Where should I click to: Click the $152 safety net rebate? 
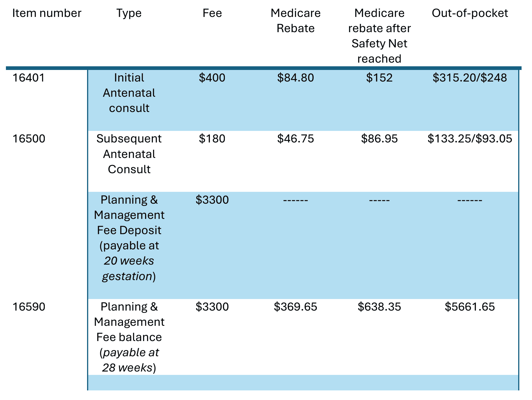[x=379, y=78]
